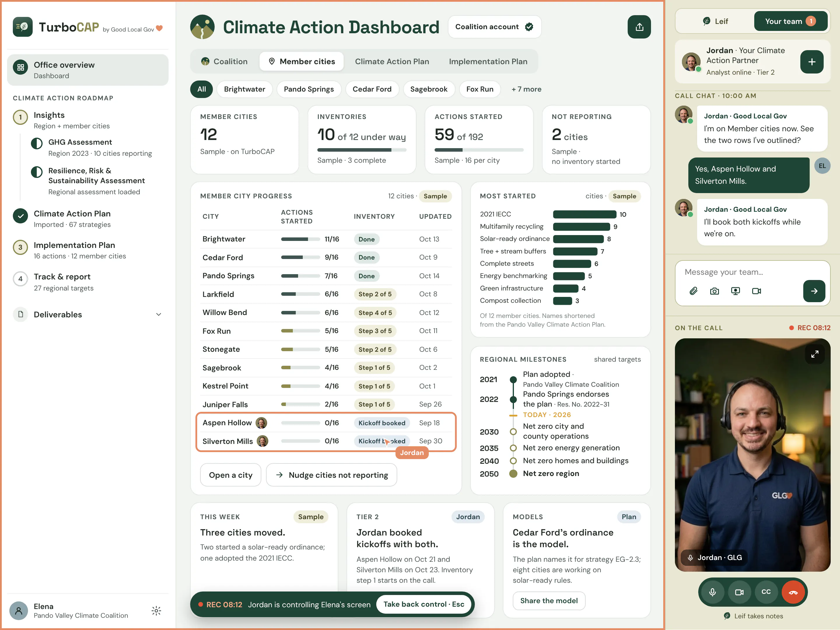Toggle closed captions CC button
The image size is (840, 630).
766,592
